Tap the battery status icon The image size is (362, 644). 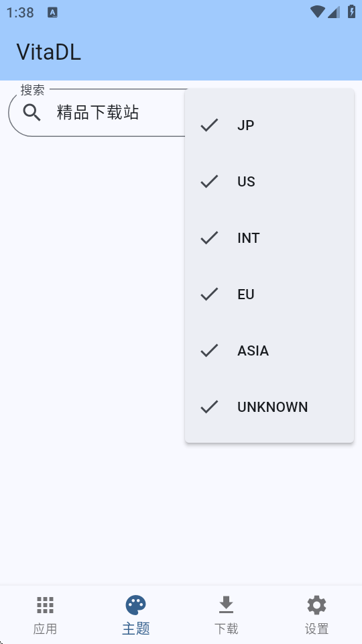352,11
